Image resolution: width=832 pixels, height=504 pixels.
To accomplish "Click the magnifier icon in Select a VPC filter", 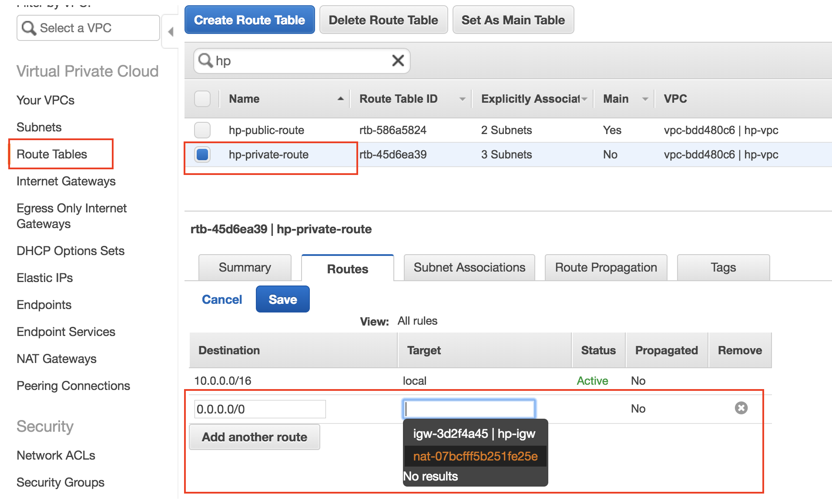I will [29, 27].
